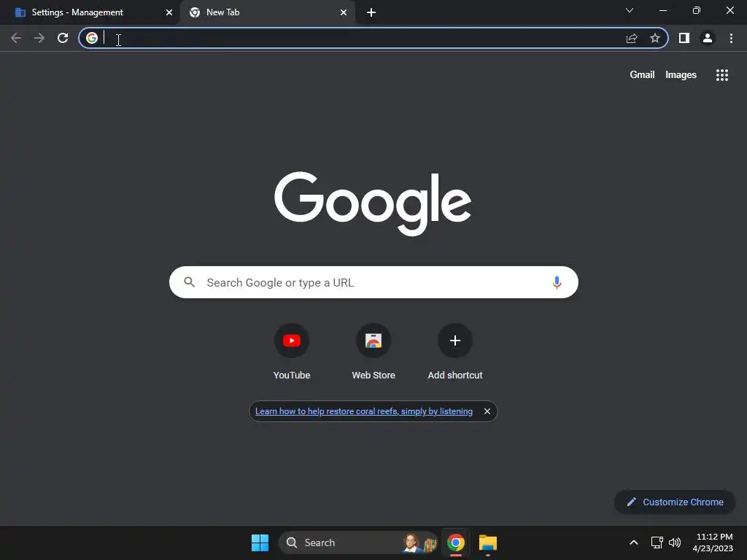Open a new tab with plus button
This screenshot has width=747, height=560.
(371, 12)
